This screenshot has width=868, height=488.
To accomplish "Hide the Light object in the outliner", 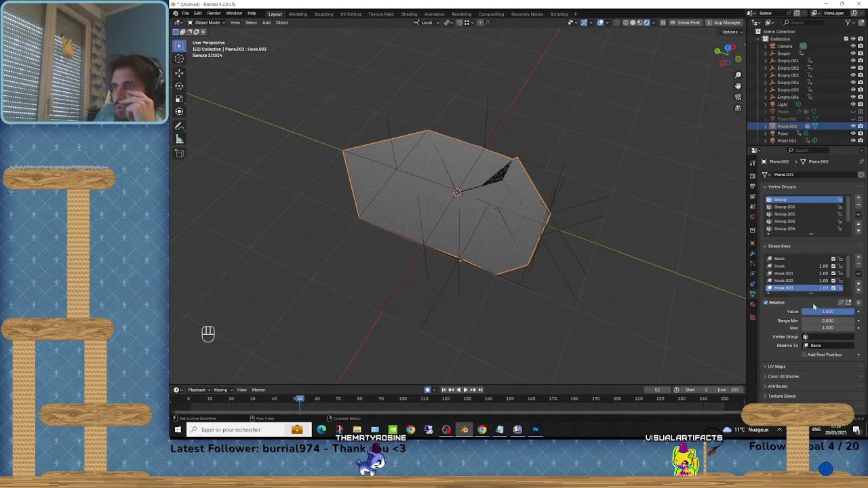I will click(853, 104).
